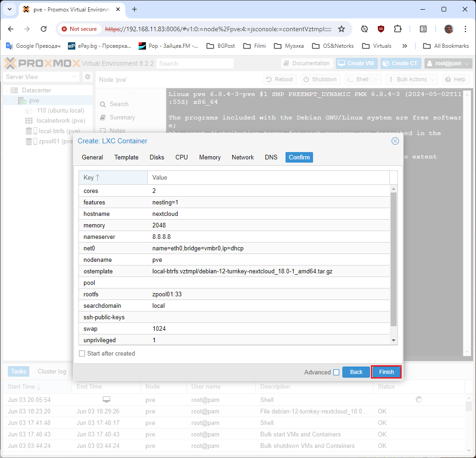Switch to the Memory tab

[x=210, y=157]
